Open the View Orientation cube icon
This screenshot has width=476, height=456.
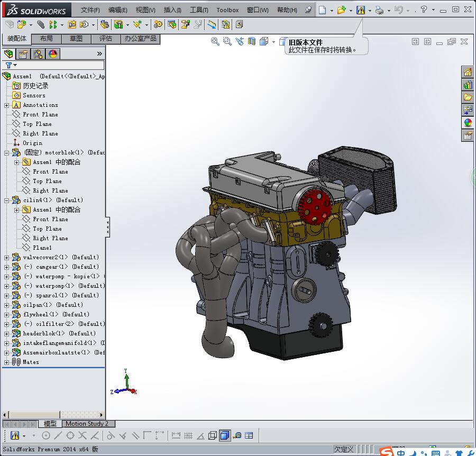[x=264, y=41]
